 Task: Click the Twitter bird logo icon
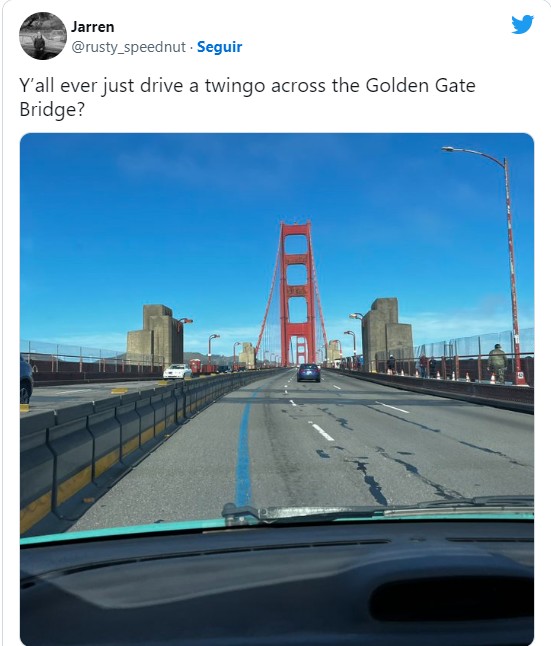(x=522, y=24)
